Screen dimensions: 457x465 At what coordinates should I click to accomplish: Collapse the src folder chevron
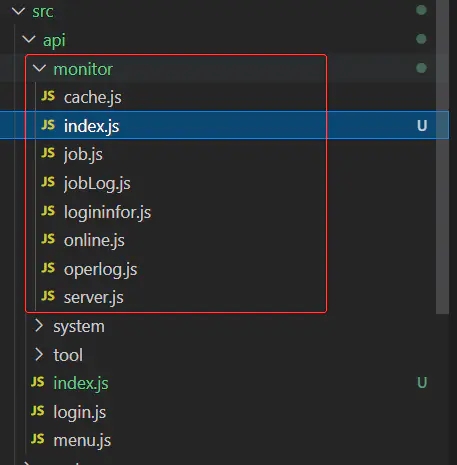[x=18, y=11]
